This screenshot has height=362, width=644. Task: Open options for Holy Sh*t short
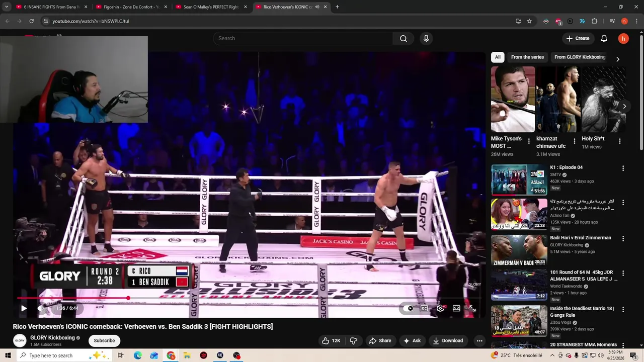(x=620, y=141)
